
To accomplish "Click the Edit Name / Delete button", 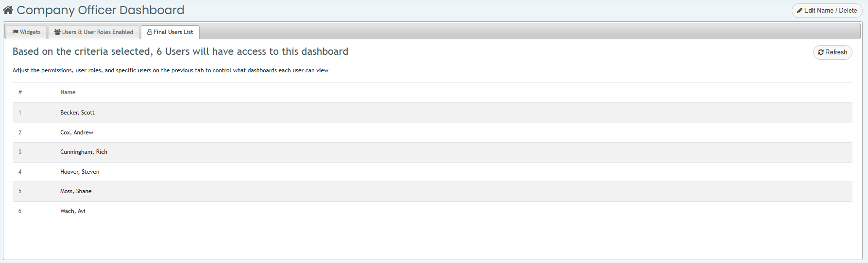I will pyautogui.click(x=827, y=11).
